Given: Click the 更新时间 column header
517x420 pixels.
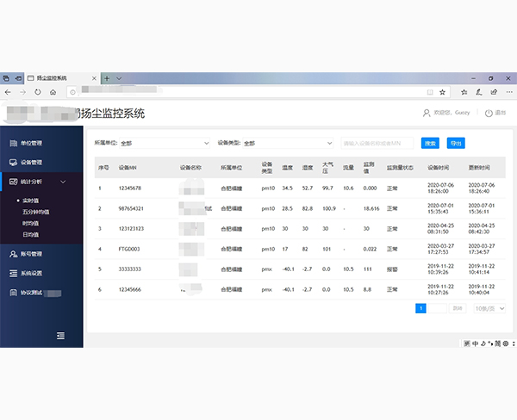Looking at the screenshot, I should pos(479,168).
